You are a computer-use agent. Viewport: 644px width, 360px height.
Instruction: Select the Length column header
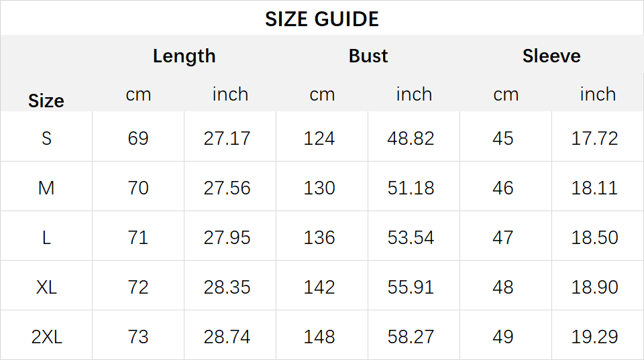tap(184, 56)
